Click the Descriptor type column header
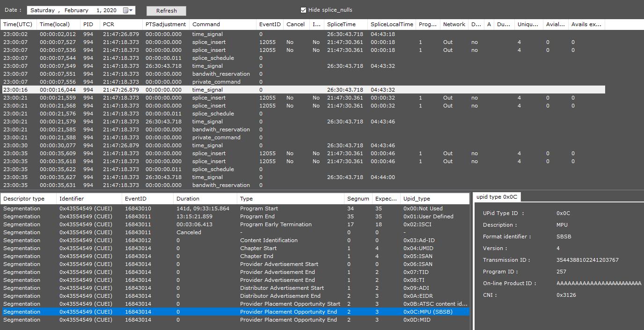Viewport: 644px width, 330px height. tap(29, 199)
